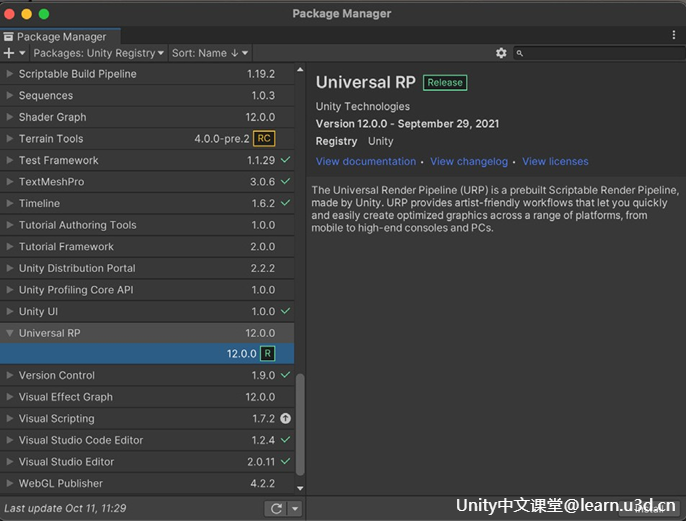
Task: Open the dropdown arrow beside the plus icon
Action: (22, 53)
